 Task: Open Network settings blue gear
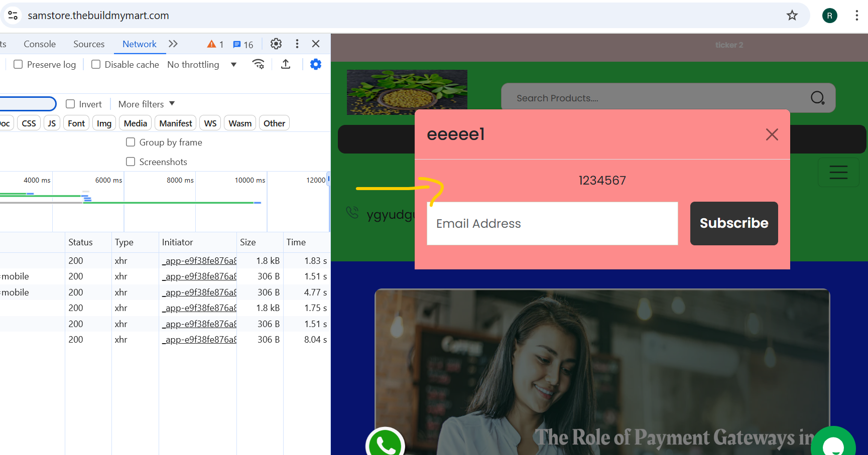(x=316, y=64)
